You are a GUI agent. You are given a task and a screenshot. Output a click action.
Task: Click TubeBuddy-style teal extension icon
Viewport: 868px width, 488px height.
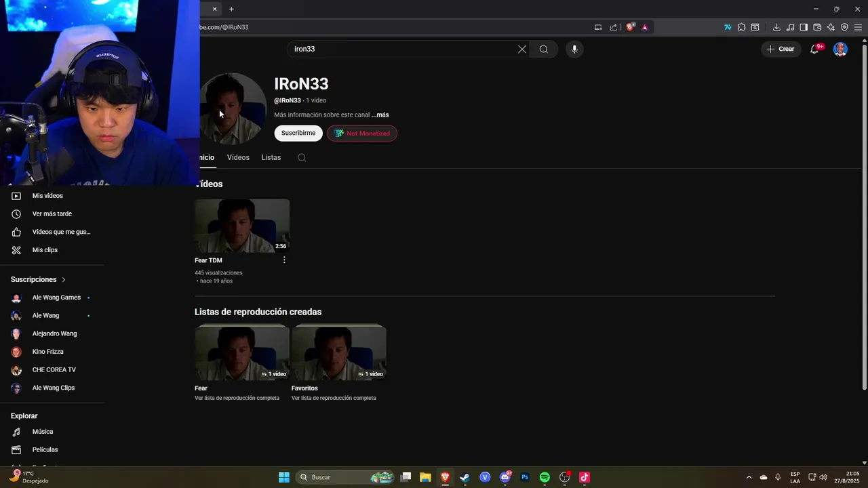coord(728,27)
